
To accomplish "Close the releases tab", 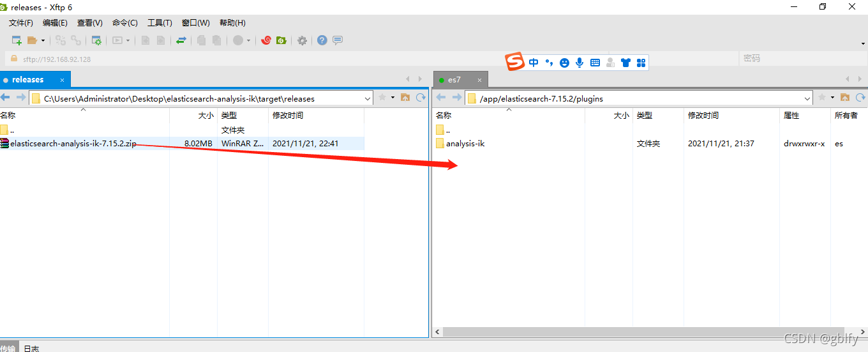I will (63, 80).
